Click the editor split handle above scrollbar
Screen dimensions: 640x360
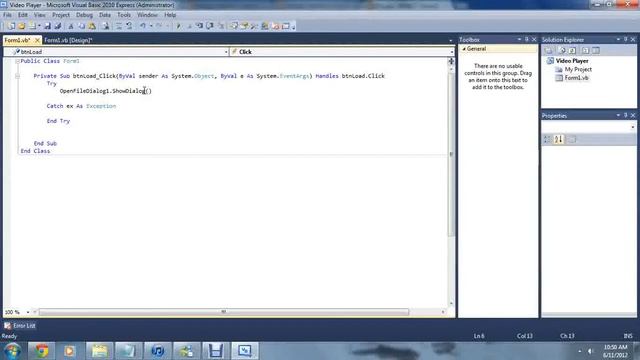tap(451, 61)
